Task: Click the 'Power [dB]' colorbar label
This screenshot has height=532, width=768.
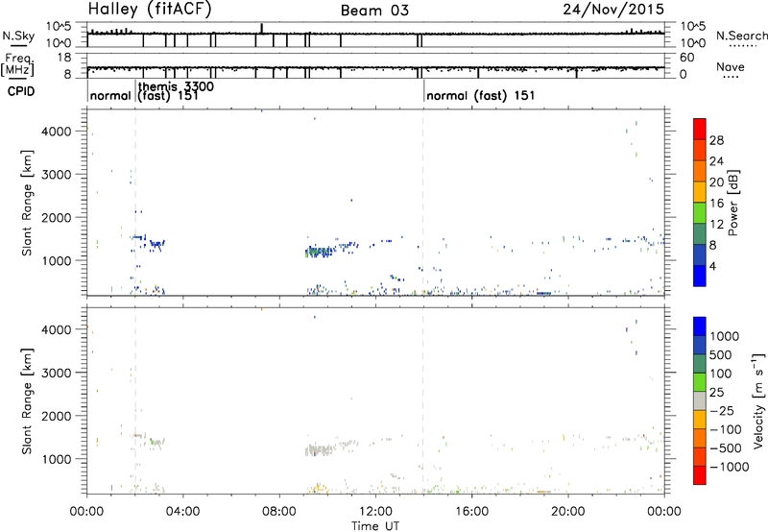Action: pyautogui.click(x=732, y=203)
